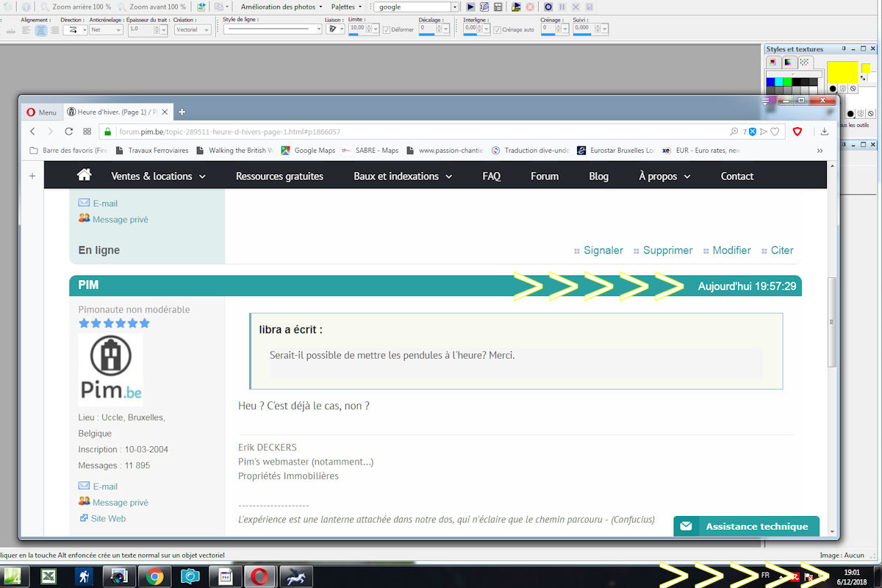
Task: Open the new tab plus button
Action: [182, 112]
